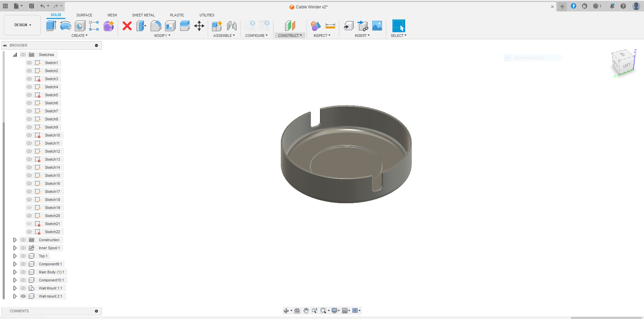
Task: Collapse the Sketches folder
Action: click(x=15, y=55)
